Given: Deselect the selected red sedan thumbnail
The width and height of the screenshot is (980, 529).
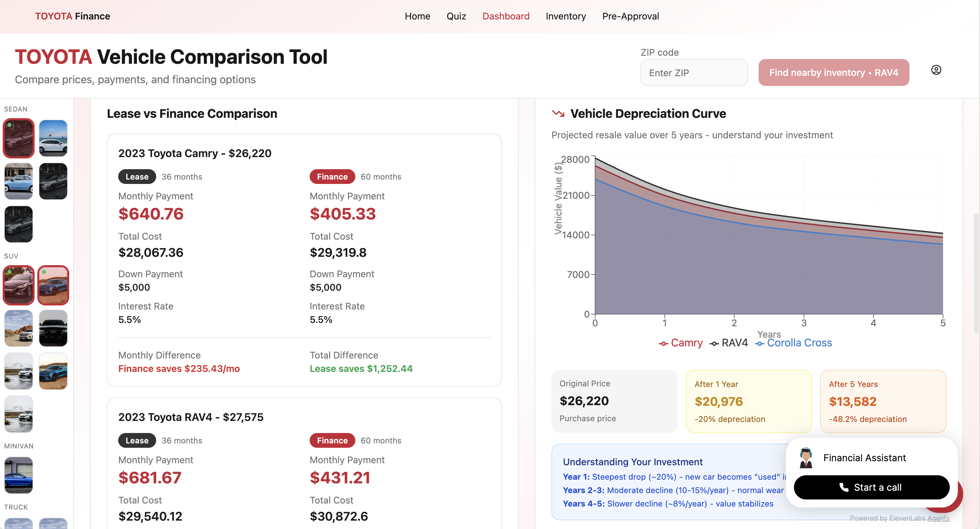Looking at the screenshot, I should click(x=19, y=138).
